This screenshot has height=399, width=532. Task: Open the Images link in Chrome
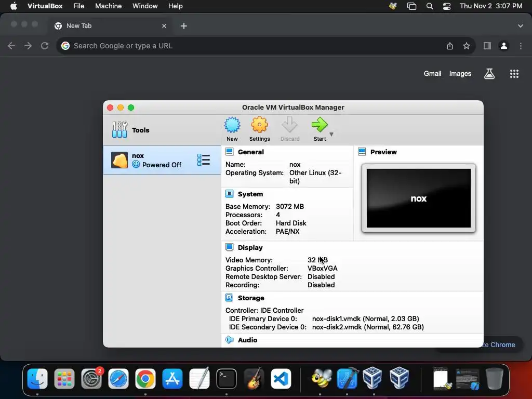(x=460, y=74)
